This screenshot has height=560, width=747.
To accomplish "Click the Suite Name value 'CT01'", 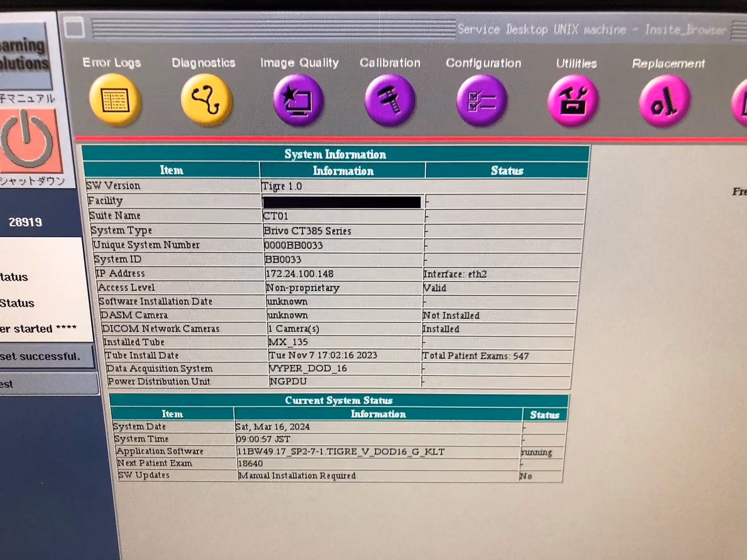I will click(276, 216).
